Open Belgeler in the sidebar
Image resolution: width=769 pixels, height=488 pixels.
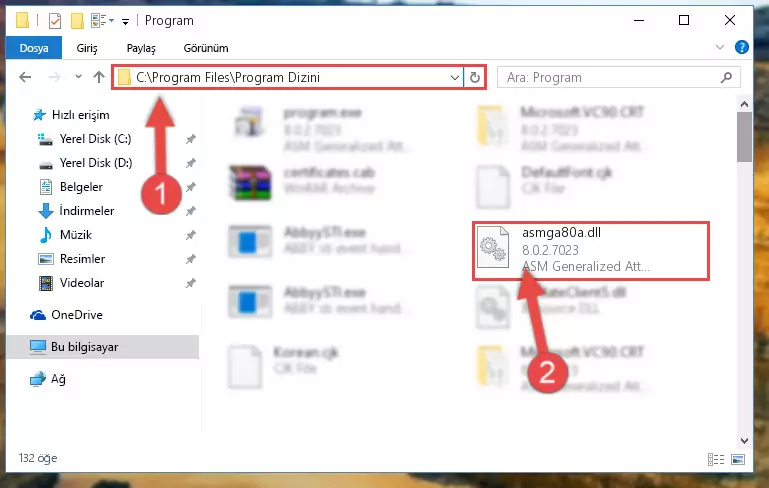(71, 187)
